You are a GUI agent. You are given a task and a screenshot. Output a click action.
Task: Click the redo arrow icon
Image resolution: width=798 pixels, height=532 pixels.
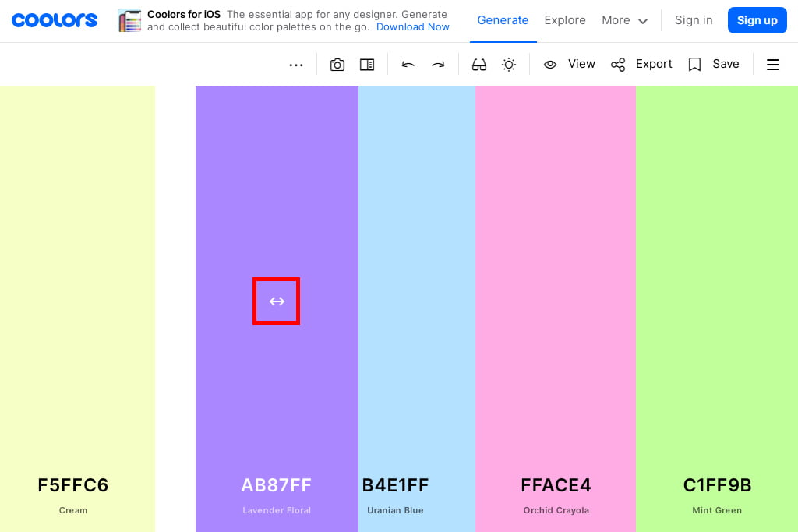tap(438, 65)
